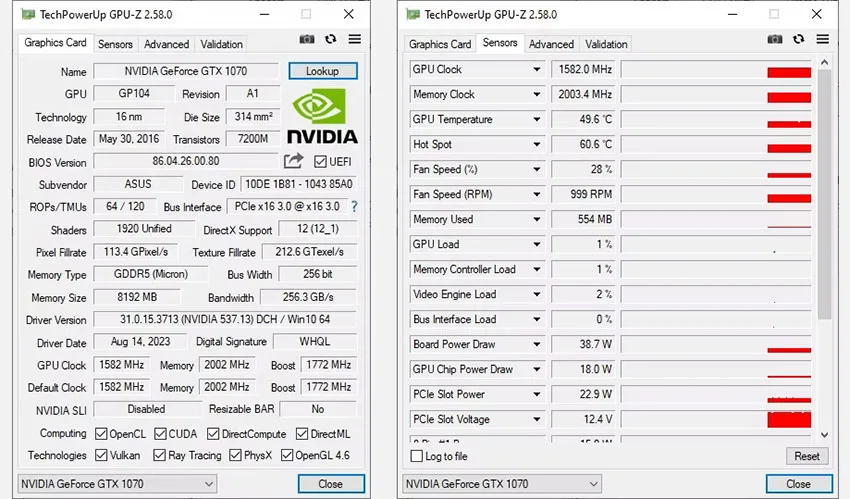
Task: Click the GPU Clock sensor graph
Action: click(716, 69)
